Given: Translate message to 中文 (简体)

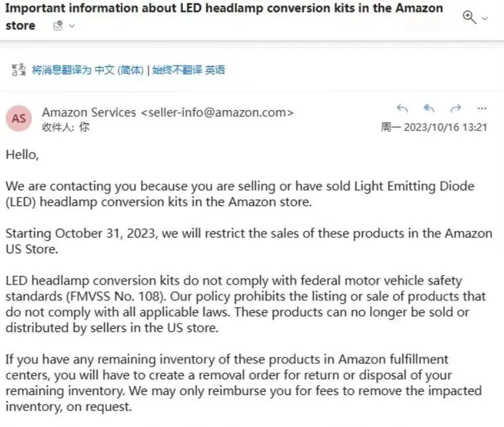Looking at the screenshot, I should [88, 70].
